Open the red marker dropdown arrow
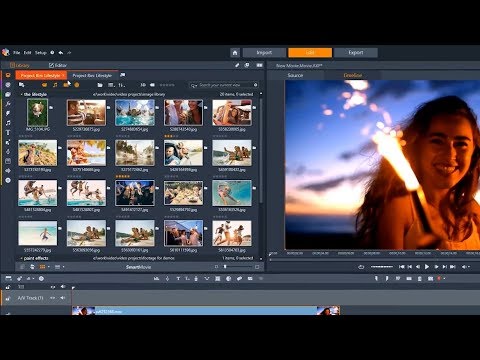The image size is (480, 360). tap(444, 279)
